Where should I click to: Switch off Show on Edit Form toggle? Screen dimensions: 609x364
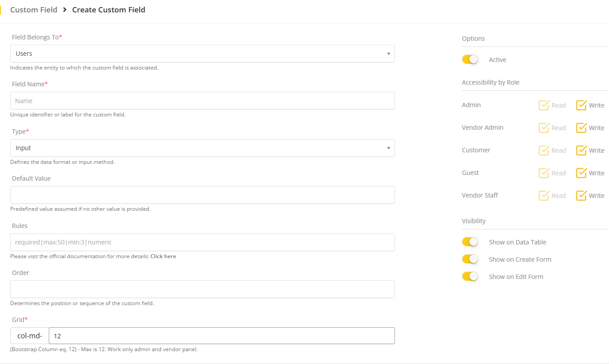470,276
